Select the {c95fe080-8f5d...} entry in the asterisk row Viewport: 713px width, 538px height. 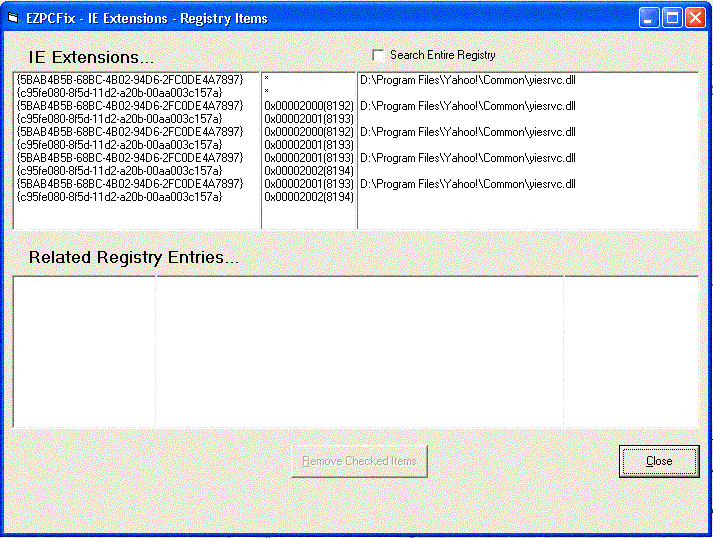coord(120,93)
